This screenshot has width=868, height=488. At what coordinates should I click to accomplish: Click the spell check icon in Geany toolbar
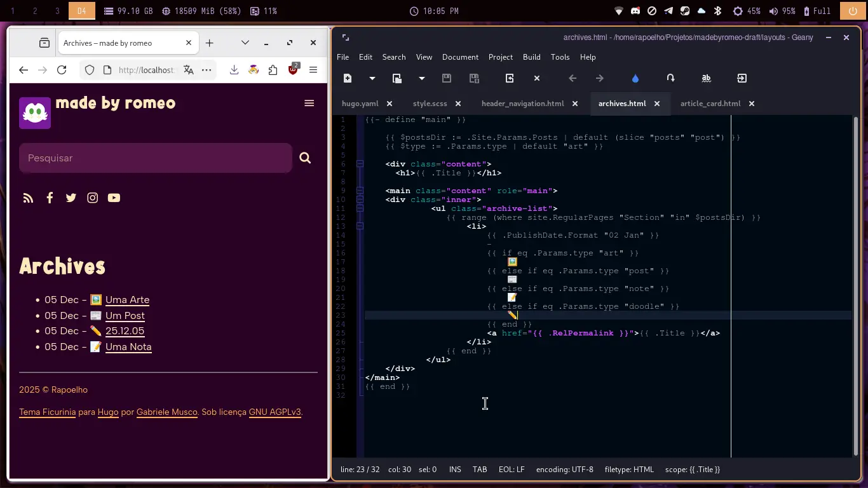coord(706,78)
